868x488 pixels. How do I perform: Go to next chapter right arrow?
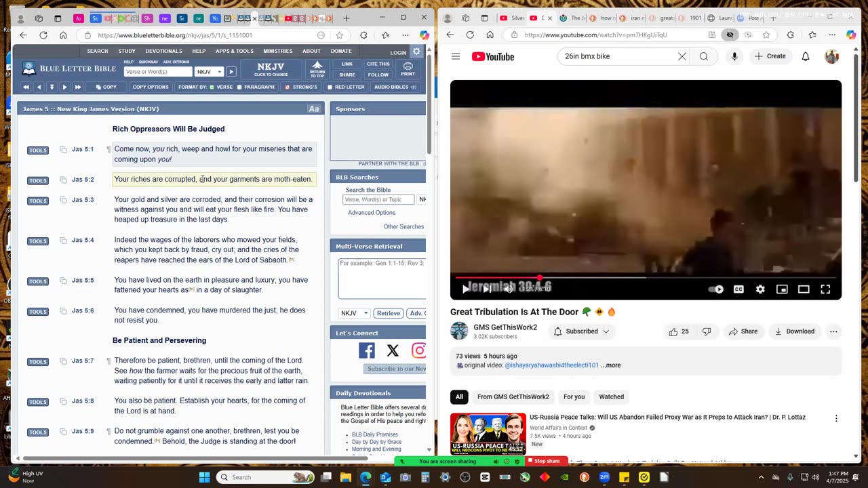[x=64, y=87]
